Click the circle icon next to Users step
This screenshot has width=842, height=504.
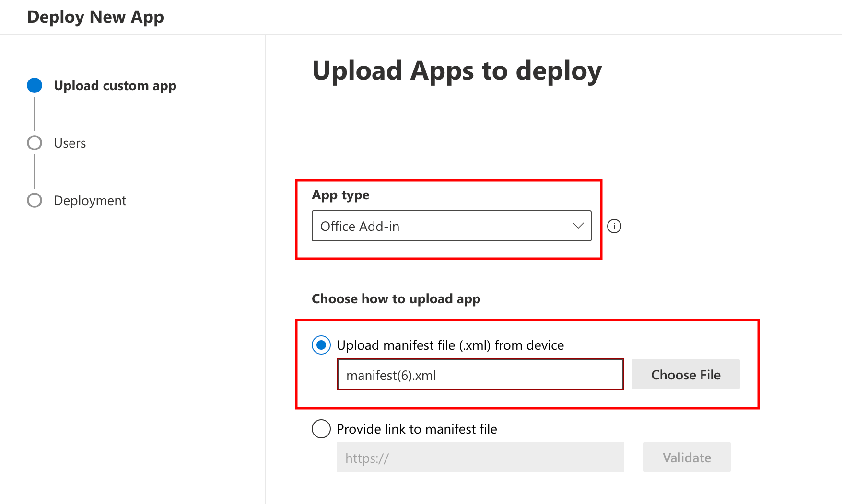pyautogui.click(x=34, y=142)
